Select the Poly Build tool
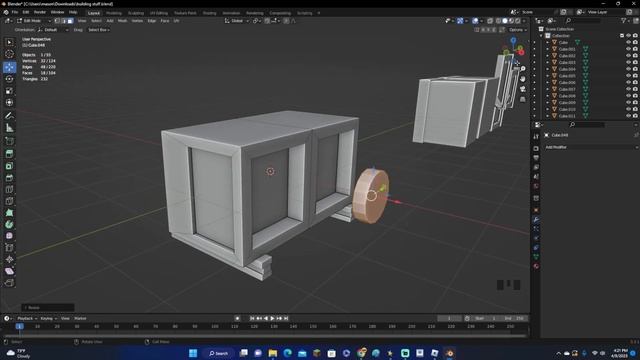The image size is (640, 360). click(x=9, y=213)
